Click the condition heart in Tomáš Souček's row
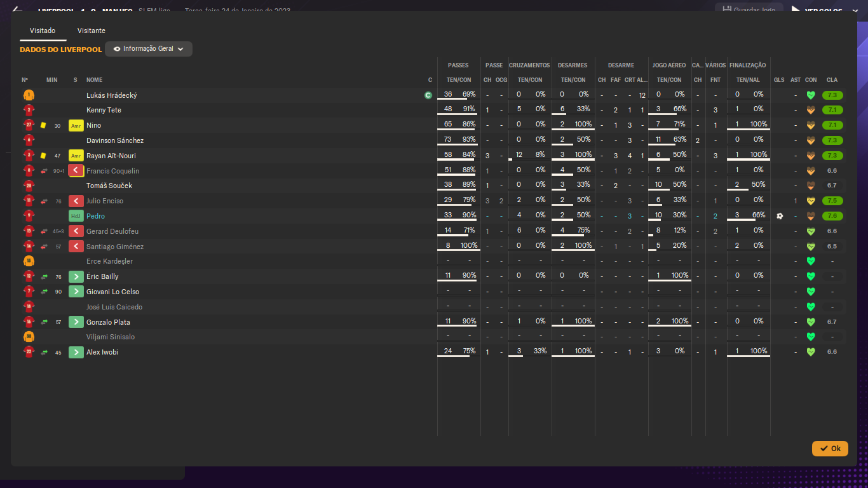Viewport: 868px width, 488px height. pos(811,186)
